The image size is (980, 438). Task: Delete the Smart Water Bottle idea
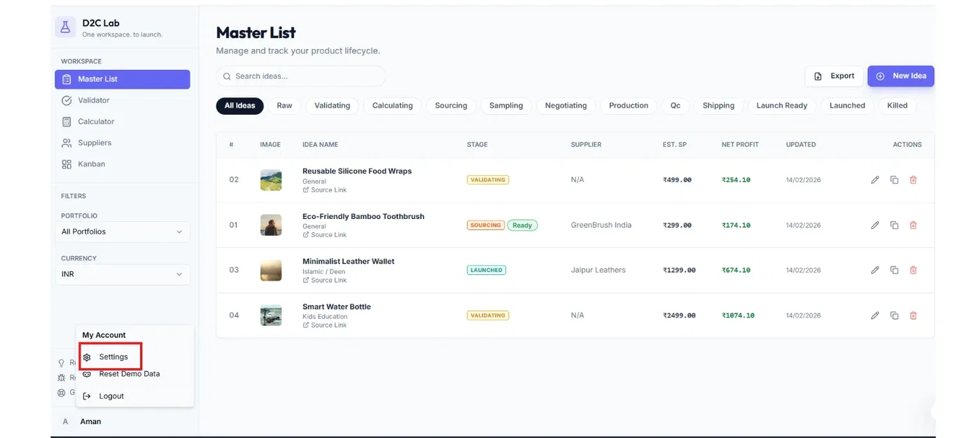tap(913, 316)
